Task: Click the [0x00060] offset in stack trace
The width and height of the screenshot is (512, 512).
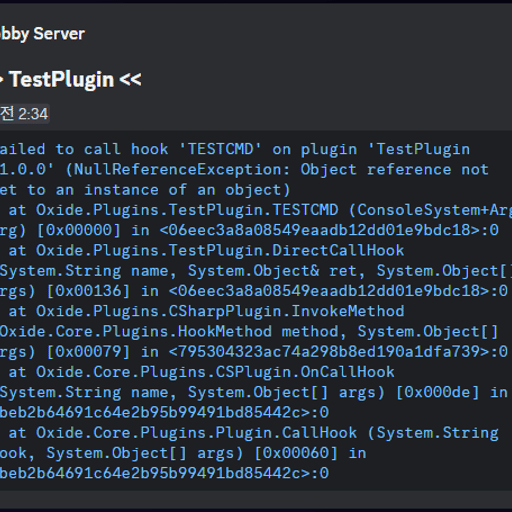Action: coord(296,453)
